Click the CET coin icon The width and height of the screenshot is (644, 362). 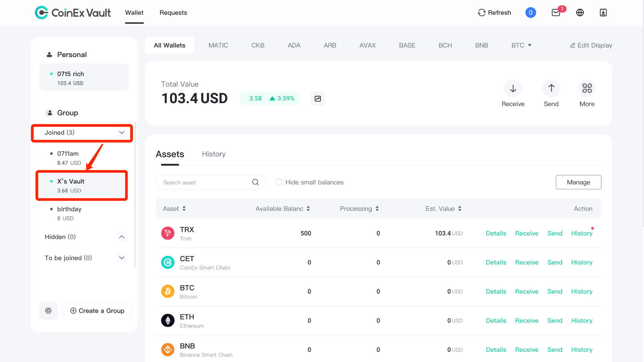coord(168,262)
